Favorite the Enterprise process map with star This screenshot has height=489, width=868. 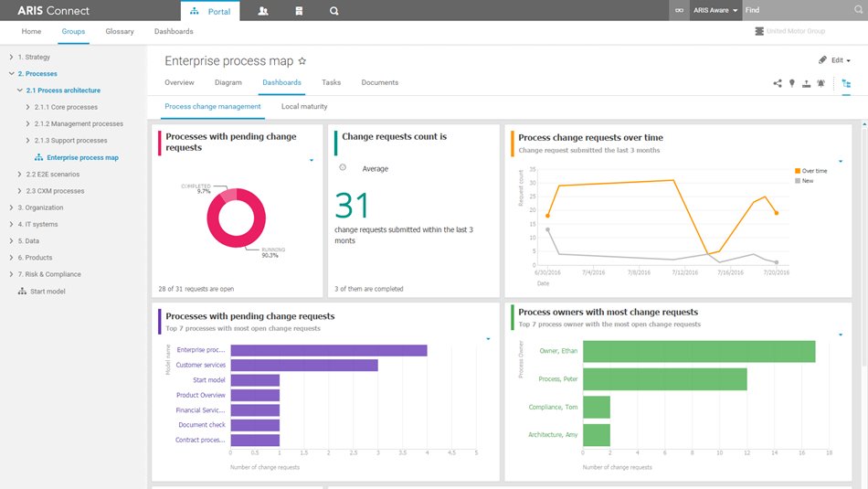(x=302, y=61)
